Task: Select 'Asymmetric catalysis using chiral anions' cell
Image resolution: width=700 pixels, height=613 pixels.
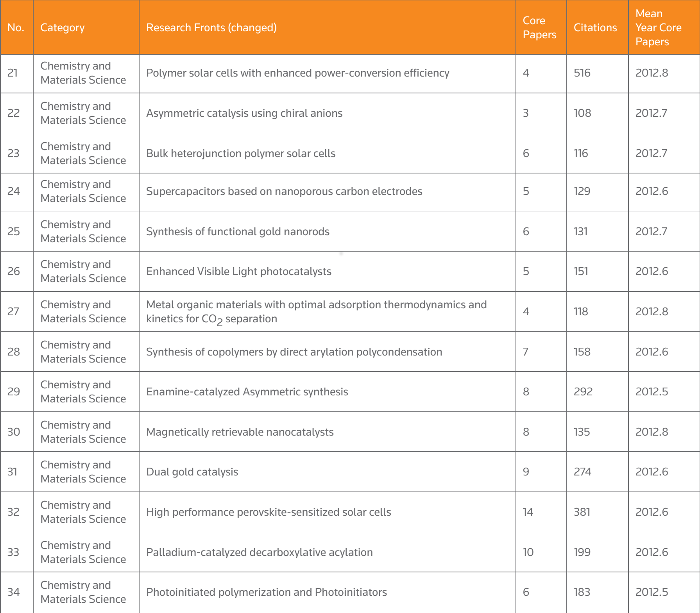Action: click(244, 113)
